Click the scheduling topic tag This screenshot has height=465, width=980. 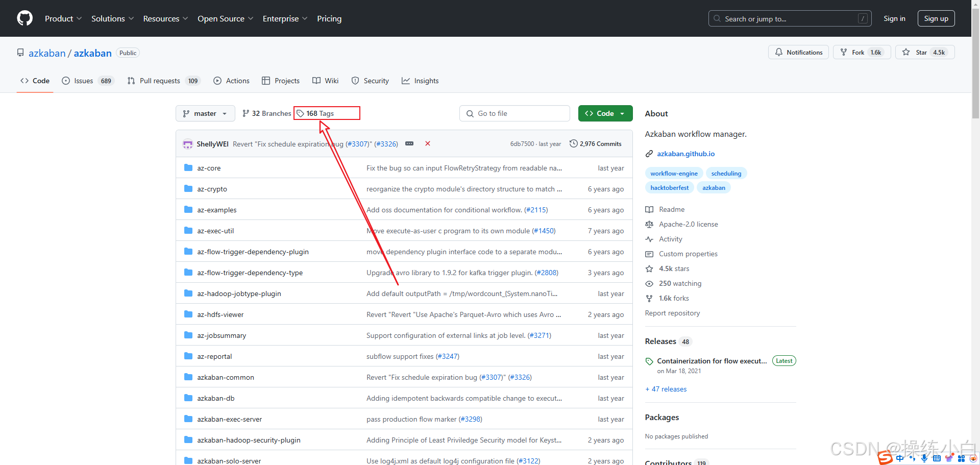[726, 174]
